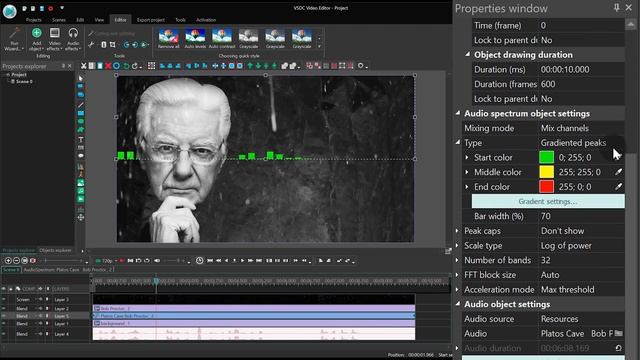Select Scene 0 in Projects explorer tree
This screenshot has width=640, height=360.
click(22, 82)
